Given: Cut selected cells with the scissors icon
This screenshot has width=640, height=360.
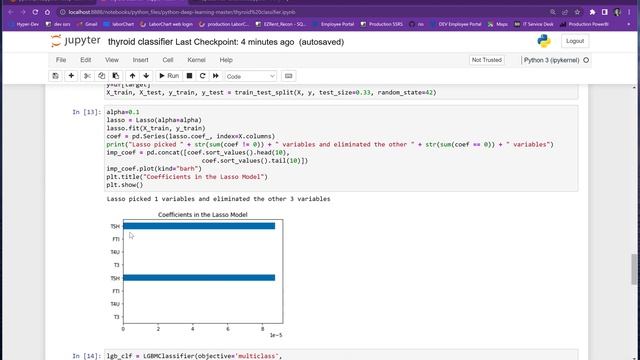Looking at the screenshot, I should (87, 76).
